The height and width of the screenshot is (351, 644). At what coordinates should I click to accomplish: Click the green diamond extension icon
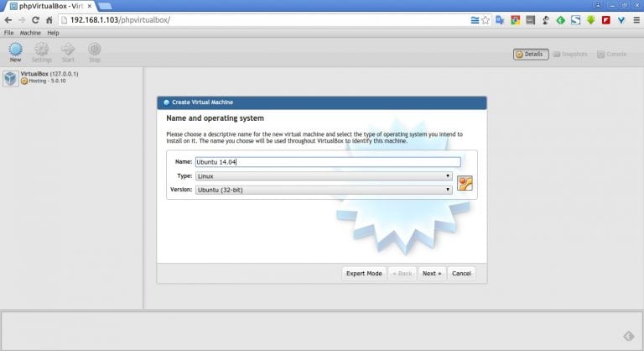pyautogui.click(x=561, y=20)
